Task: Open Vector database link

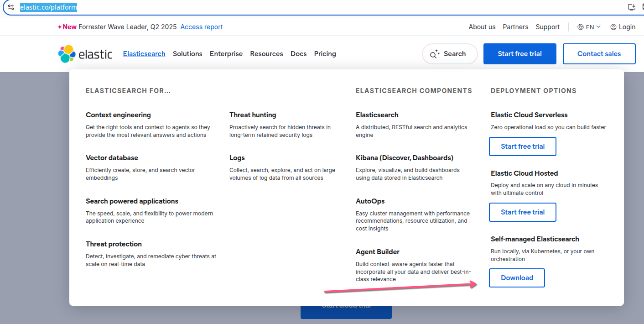Action: tap(112, 158)
